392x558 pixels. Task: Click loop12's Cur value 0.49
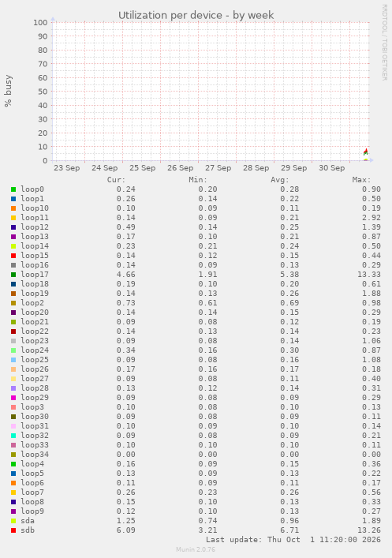[126, 227]
